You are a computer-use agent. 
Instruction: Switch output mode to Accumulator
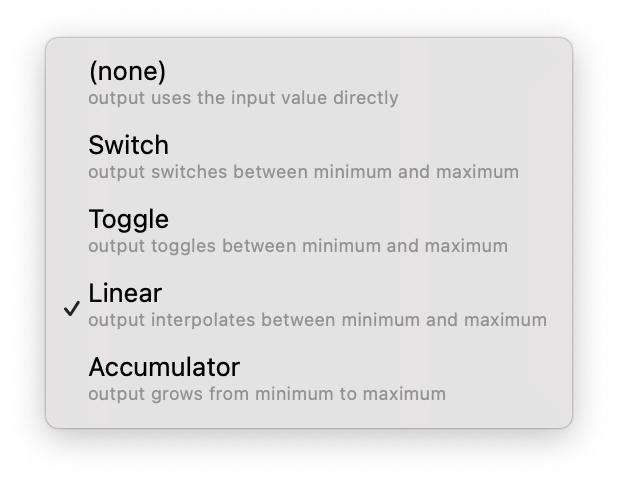pyautogui.click(x=164, y=368)
